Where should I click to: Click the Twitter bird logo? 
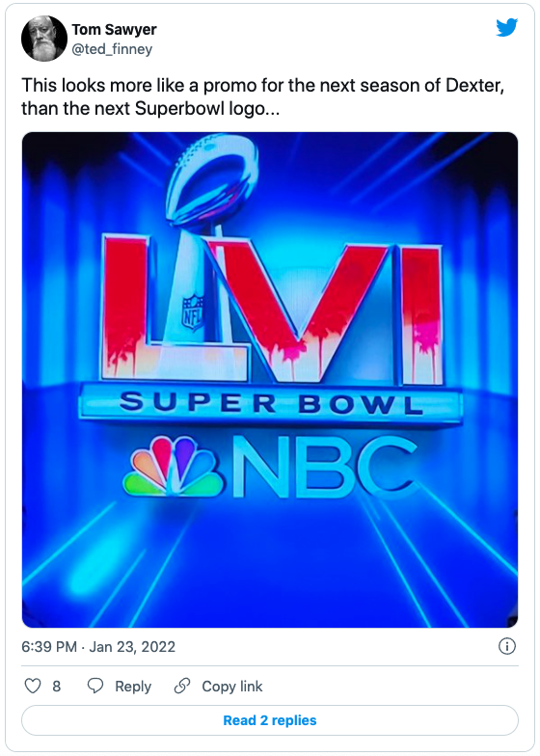tap(507, 27)
